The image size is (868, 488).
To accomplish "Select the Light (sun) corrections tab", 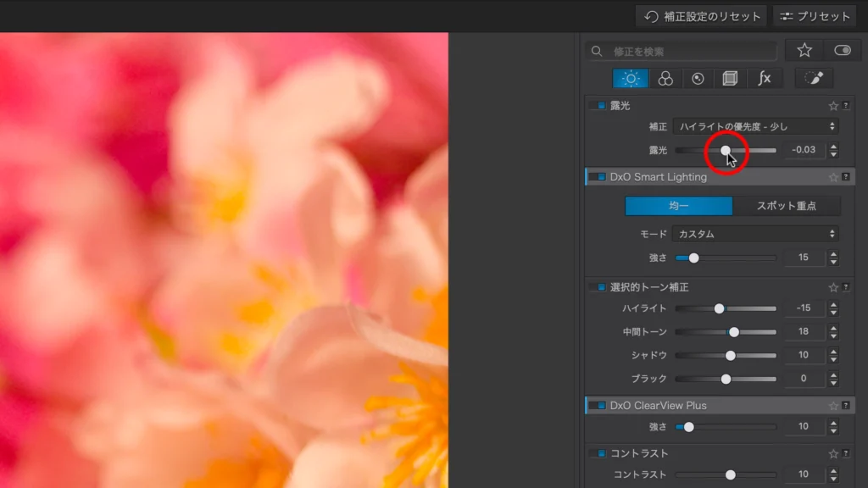I will pos(631,79).
